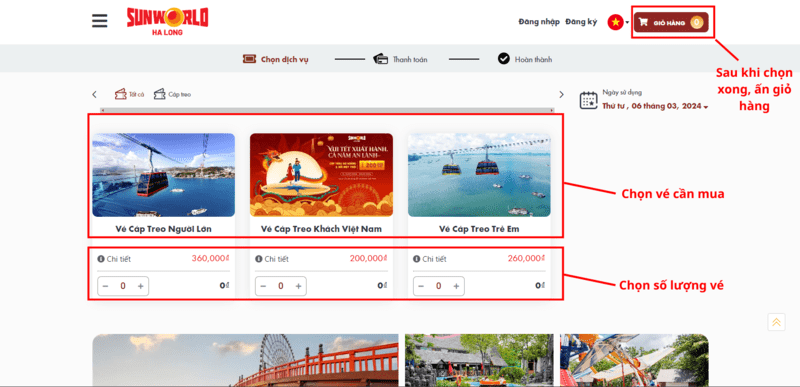Go to next category with right arrow
Image resolution: width=800 pixels, height=387 pixels.
(561, 94)
